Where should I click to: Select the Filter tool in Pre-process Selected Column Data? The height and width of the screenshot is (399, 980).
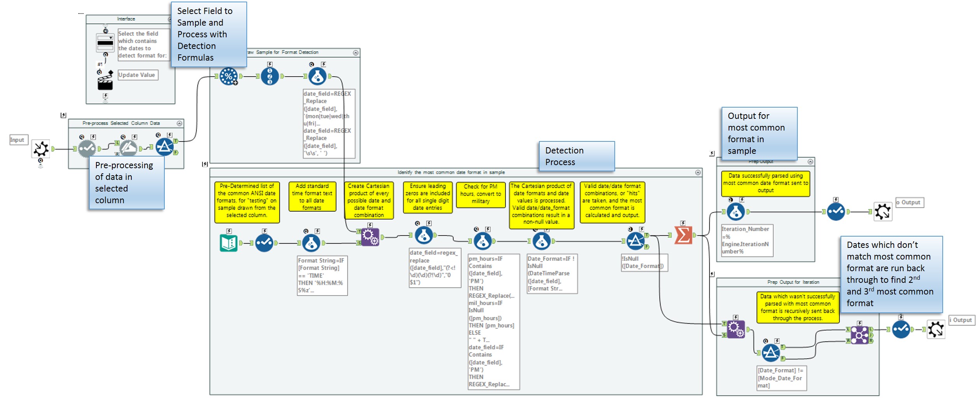click(165, 147)
